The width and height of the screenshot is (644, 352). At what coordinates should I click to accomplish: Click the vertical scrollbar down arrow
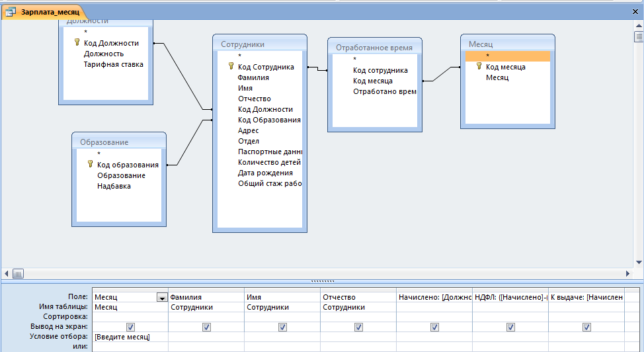pos(639,262)
